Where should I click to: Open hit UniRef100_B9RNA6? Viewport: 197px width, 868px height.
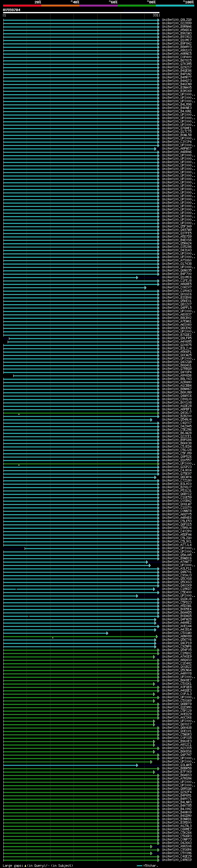pos(177,26)
